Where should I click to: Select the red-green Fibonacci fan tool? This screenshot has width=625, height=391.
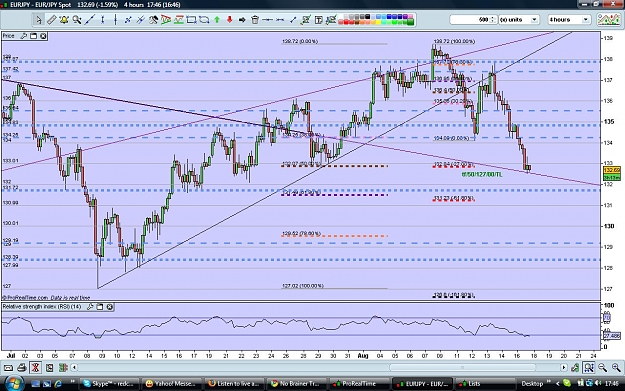(166, 20)
